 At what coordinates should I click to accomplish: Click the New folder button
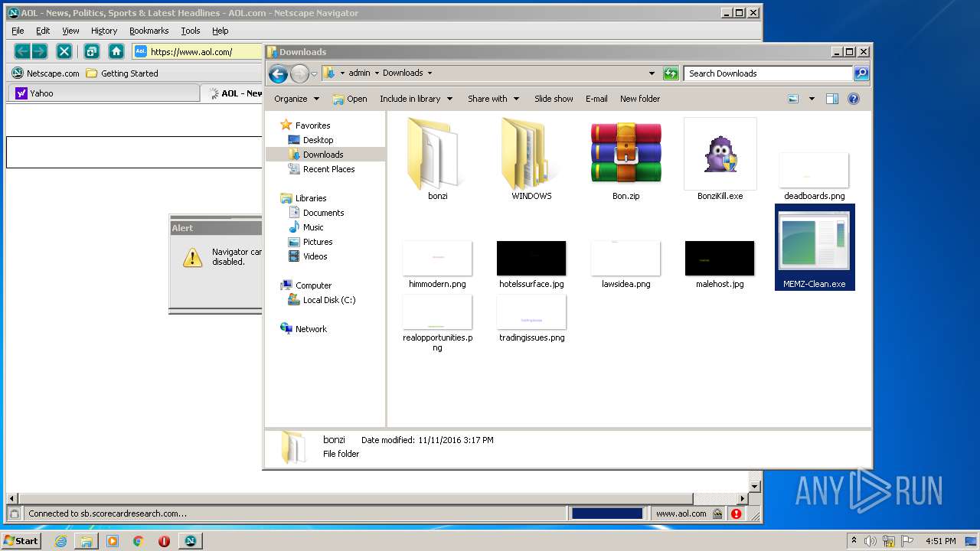[x=640, y=99]
